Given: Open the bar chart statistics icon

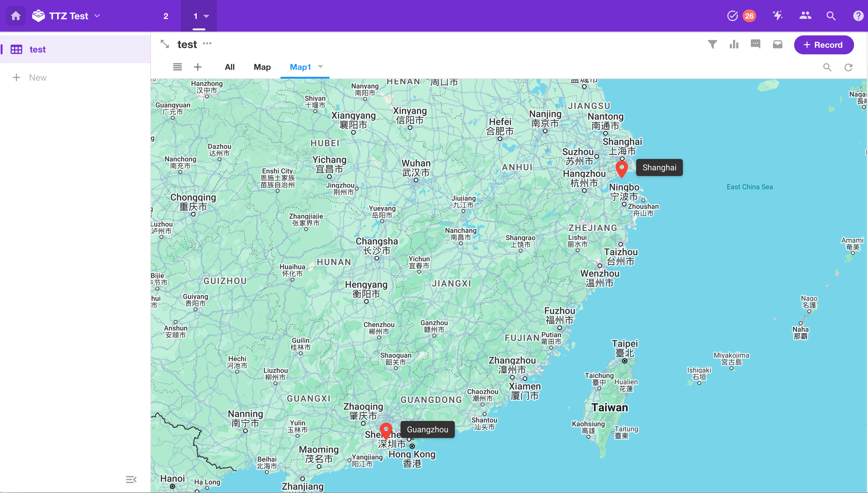Looking at the screenshot, I should [734, 44].
